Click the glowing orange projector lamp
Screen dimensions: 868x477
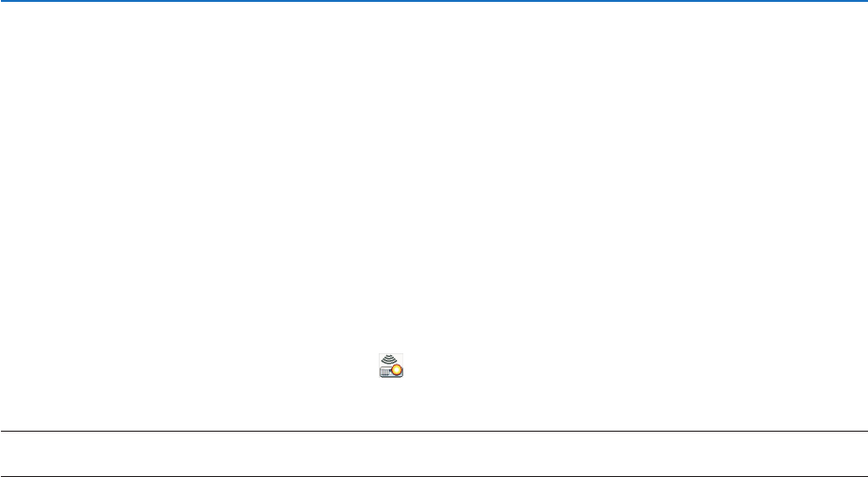(x=396, y=369)
